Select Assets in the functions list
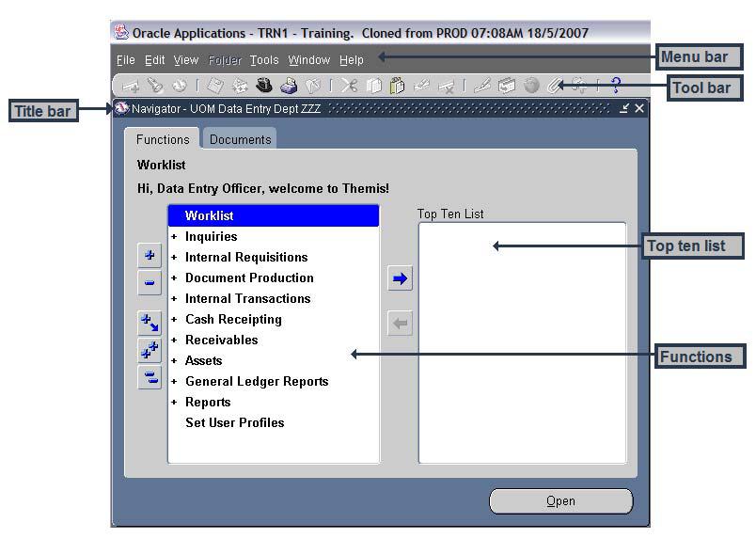756x539 pixels. tap(203, 361)
